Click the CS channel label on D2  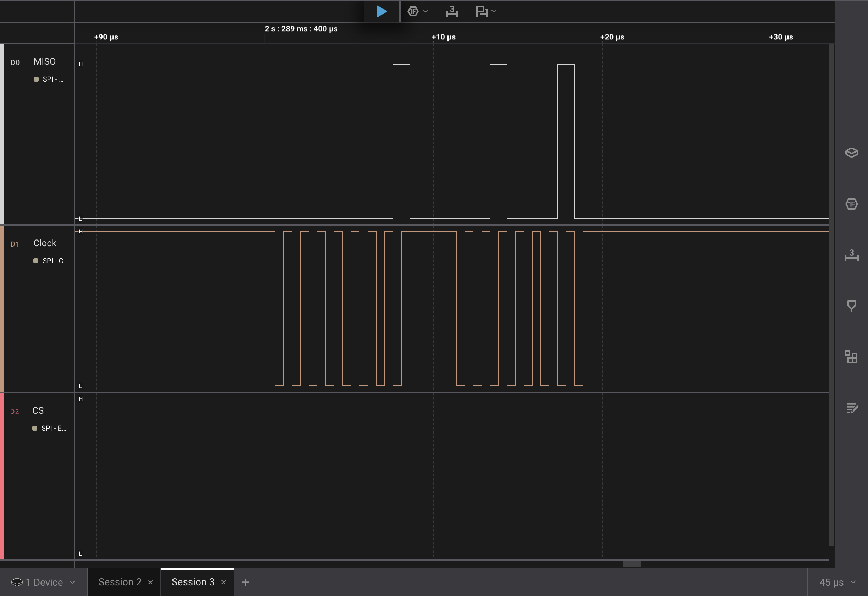(x=38, y=410)
